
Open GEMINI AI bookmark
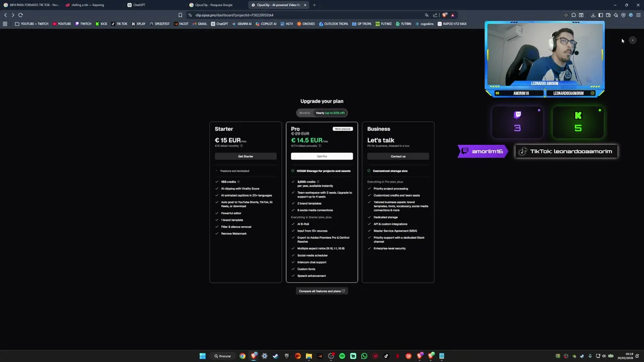(x=242, y=24)
